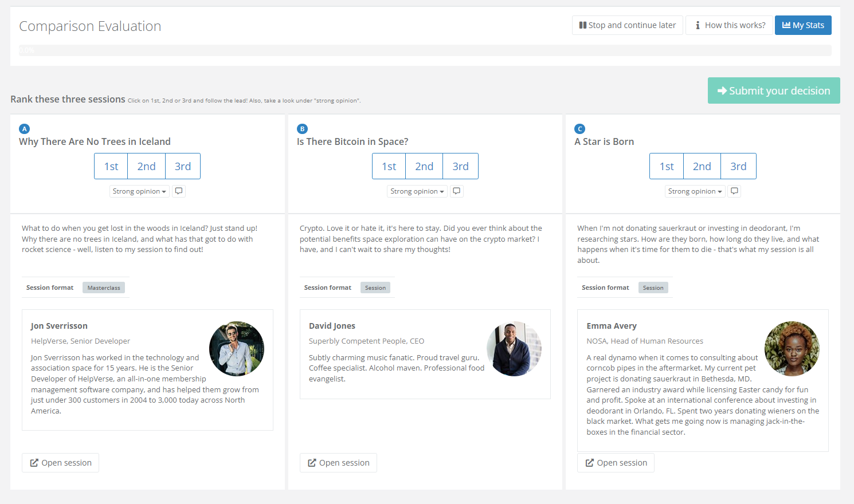Image resolution: width=854 pixels, height=504 pixels.
Task: Expand Strong opinion dropdown for session A
Action: coord(139,191)
